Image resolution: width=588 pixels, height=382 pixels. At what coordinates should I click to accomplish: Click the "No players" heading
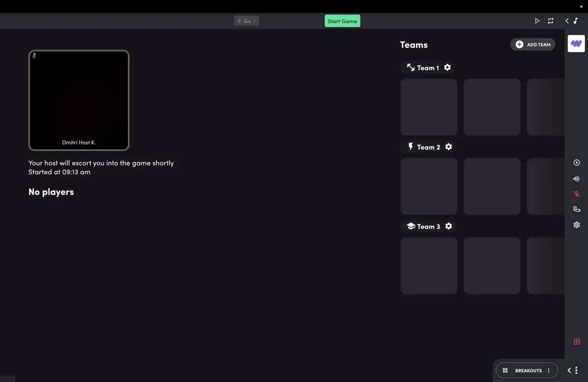click(x=51, y=192)
